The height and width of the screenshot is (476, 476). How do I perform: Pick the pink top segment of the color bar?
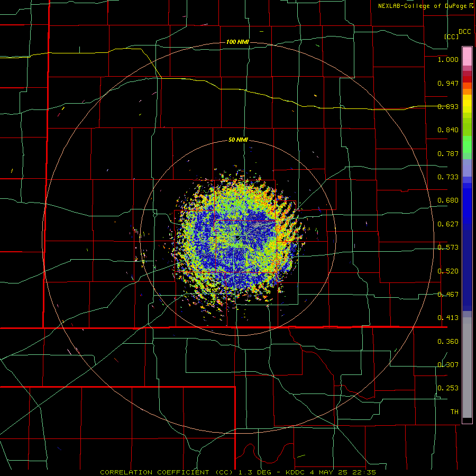467,56
